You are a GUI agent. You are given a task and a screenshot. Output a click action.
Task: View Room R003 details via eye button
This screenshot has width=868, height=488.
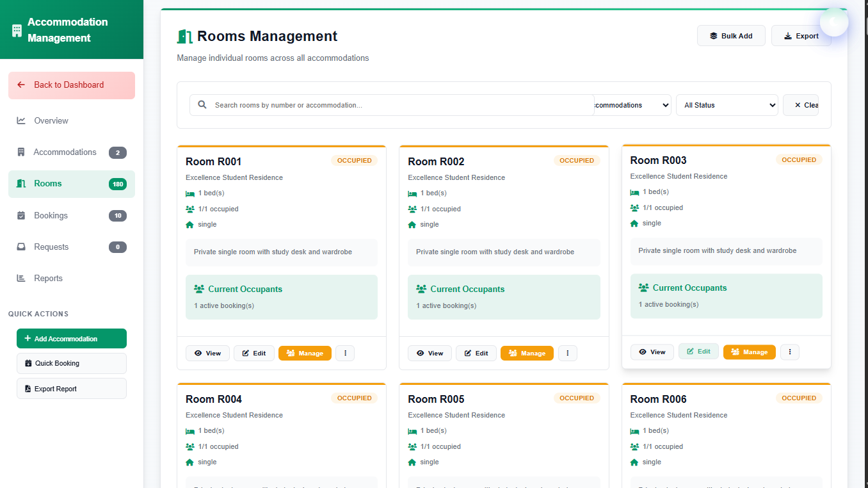652,352
